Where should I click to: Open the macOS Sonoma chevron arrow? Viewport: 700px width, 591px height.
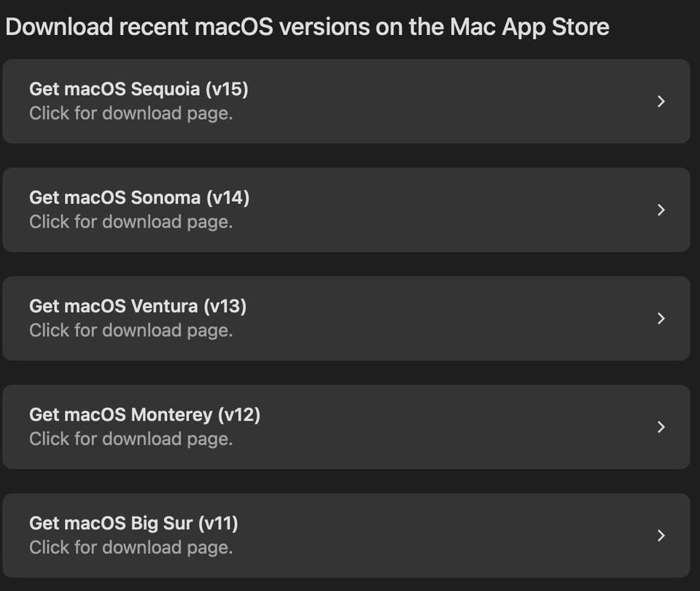tap(661, 210)
